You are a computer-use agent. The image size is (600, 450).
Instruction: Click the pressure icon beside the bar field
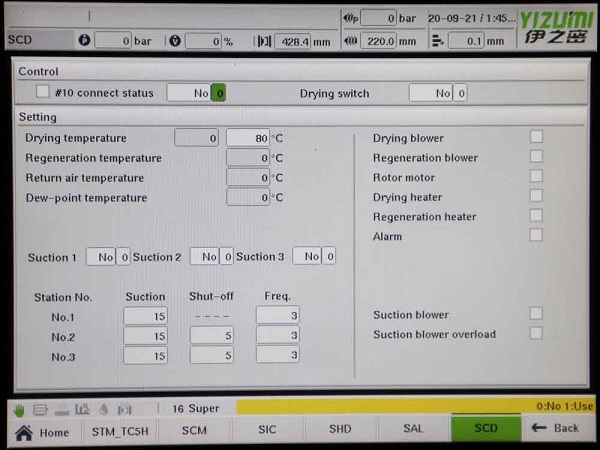click(x=85, y=41)
